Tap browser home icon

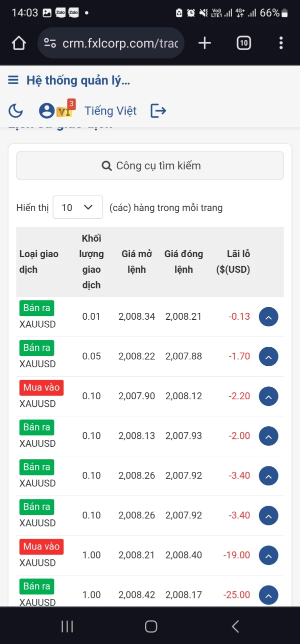pyautogui.click(x=18, y=44)
